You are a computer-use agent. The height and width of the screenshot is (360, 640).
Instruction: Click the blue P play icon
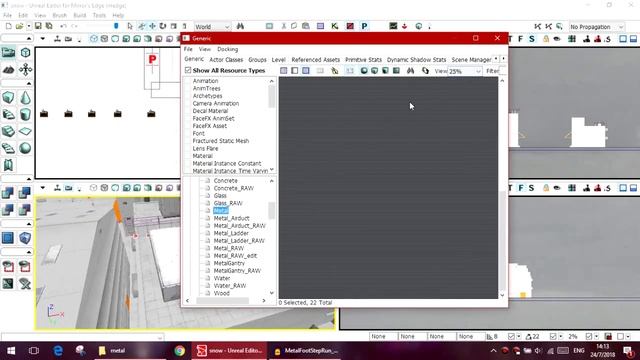(x=364, y=26)
